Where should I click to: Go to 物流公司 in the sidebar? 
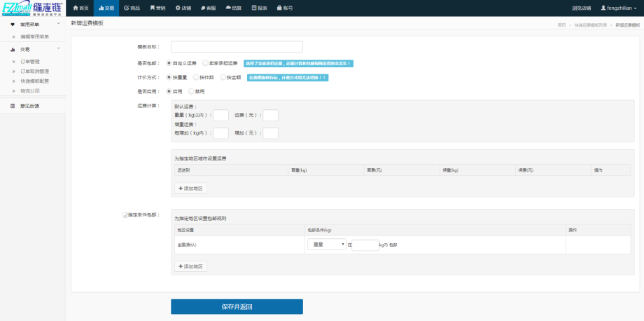[30, 90]
